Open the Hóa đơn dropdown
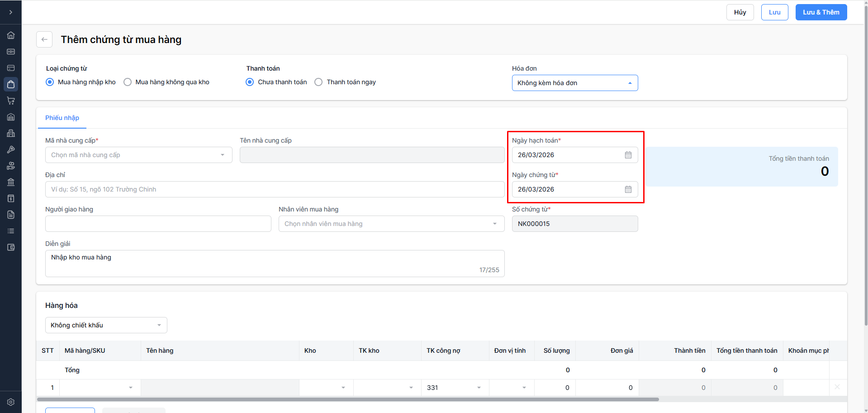 pos(574,83)
